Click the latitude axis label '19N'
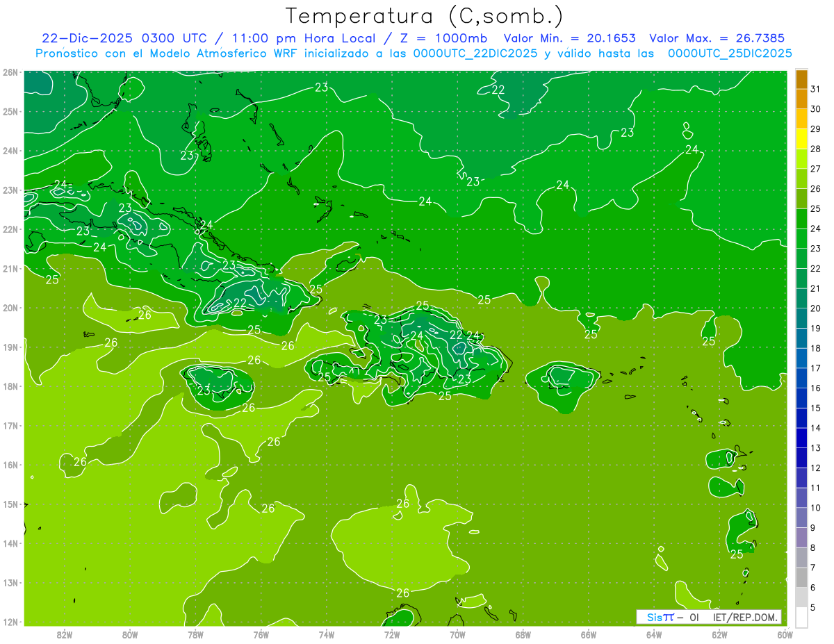The width and height of the screenshot is (834, 644). (10, 347)
